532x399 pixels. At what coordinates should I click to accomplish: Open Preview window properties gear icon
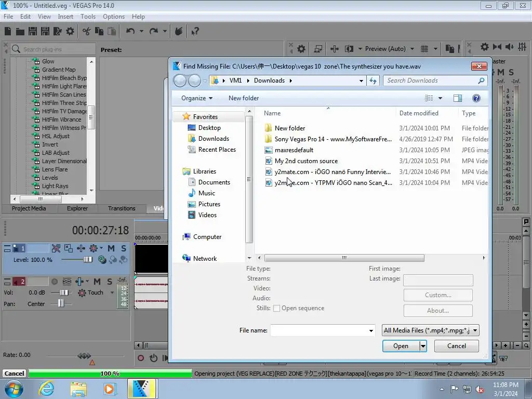click(301, 49)
